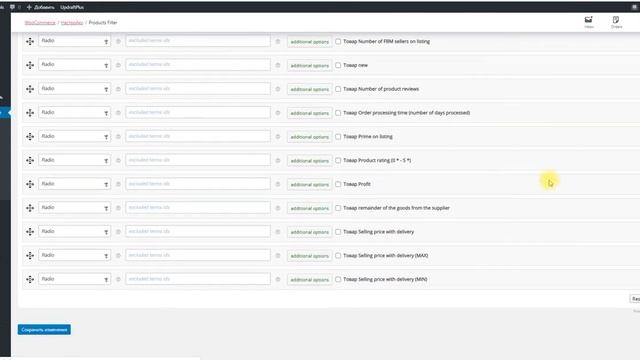
Task: Enable the 'Товар Product rating' checkbox
Action: click(x=338, y=160)
